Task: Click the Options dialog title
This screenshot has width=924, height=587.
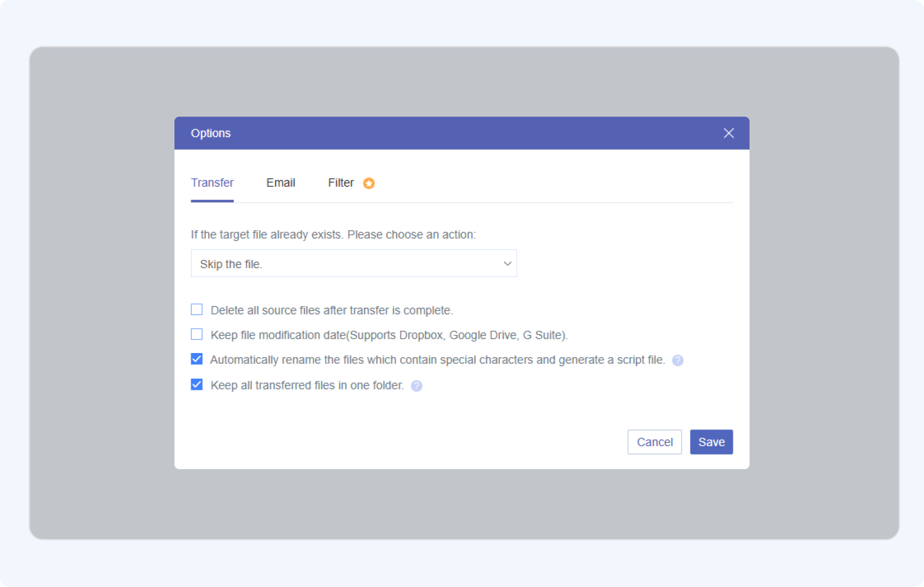Action: coord(211,133)
